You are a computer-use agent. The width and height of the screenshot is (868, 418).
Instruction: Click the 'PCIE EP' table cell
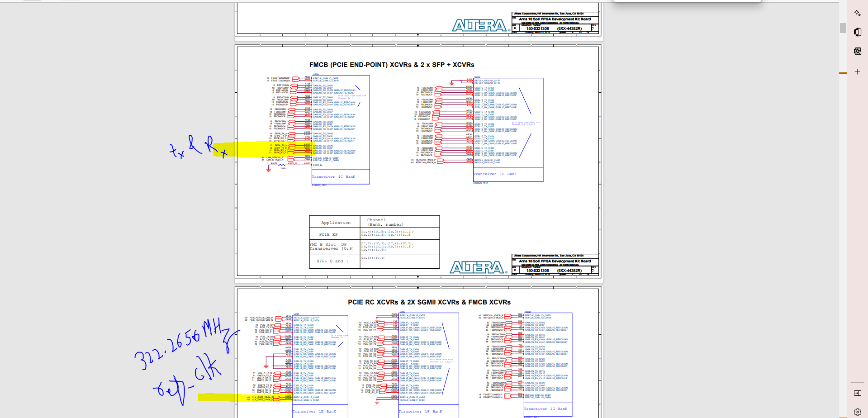pyautogui.click(x=335, y=234)
